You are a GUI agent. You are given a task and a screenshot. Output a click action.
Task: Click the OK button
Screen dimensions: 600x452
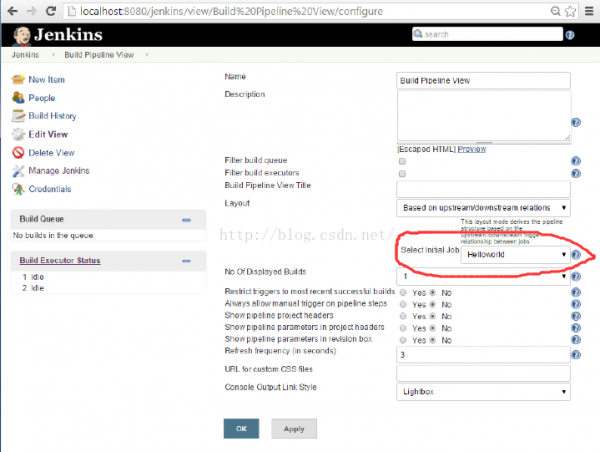pyautogui.click(x=241, y=429)
